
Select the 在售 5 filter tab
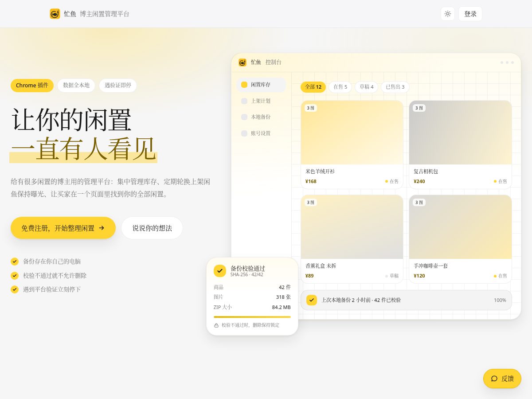click(x=340, y=87)
